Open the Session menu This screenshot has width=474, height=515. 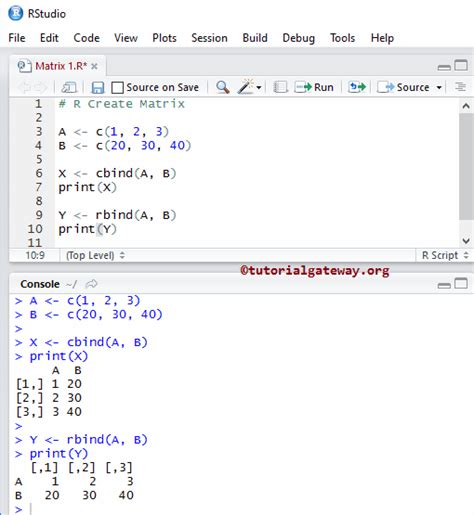click(209, 38)
